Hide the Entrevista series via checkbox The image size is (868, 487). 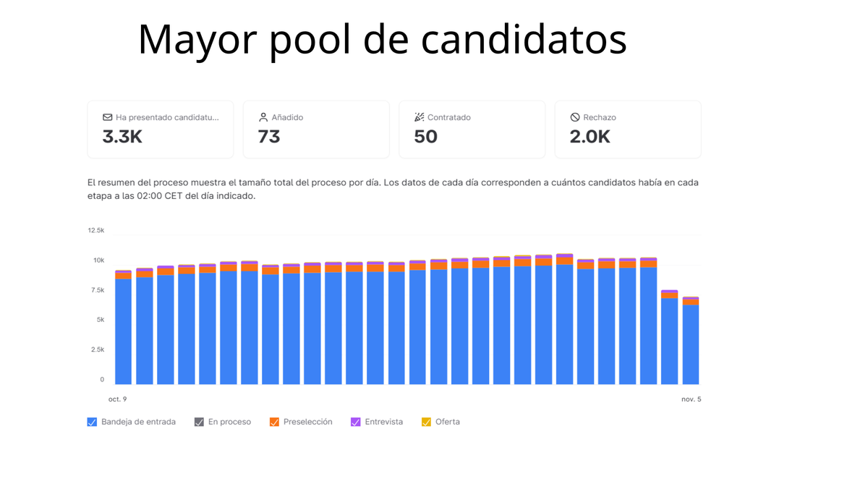click(356, 422)
